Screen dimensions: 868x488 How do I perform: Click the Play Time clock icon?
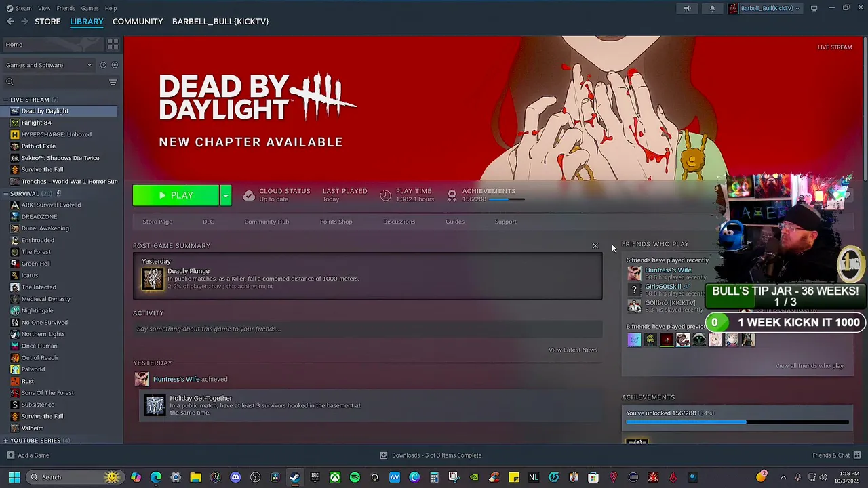(385, 195)
